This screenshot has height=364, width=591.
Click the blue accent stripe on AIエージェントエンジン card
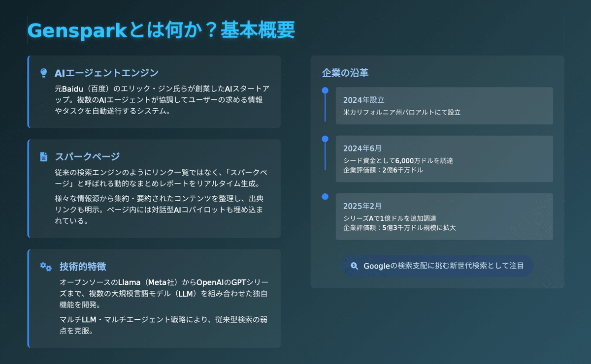point(29,91)
